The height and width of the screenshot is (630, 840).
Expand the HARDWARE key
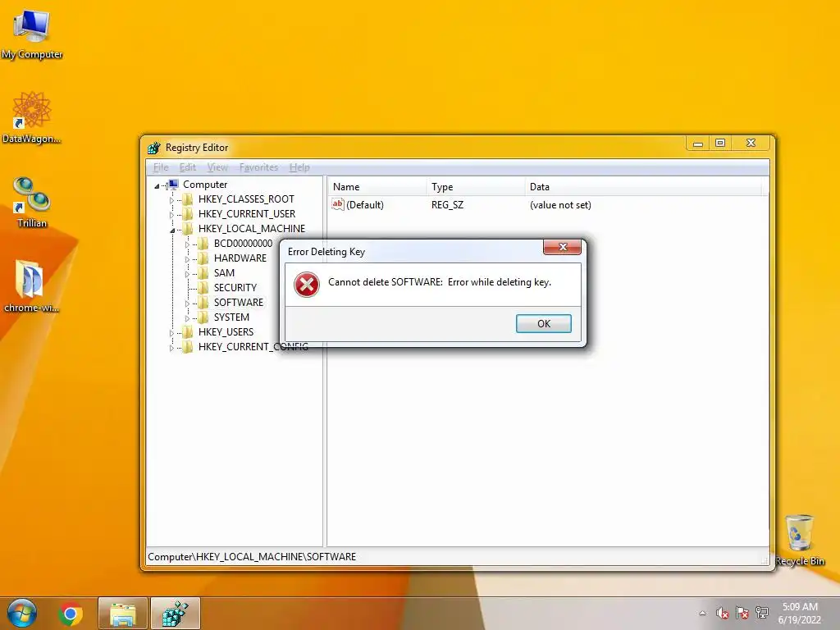point(187,259)
